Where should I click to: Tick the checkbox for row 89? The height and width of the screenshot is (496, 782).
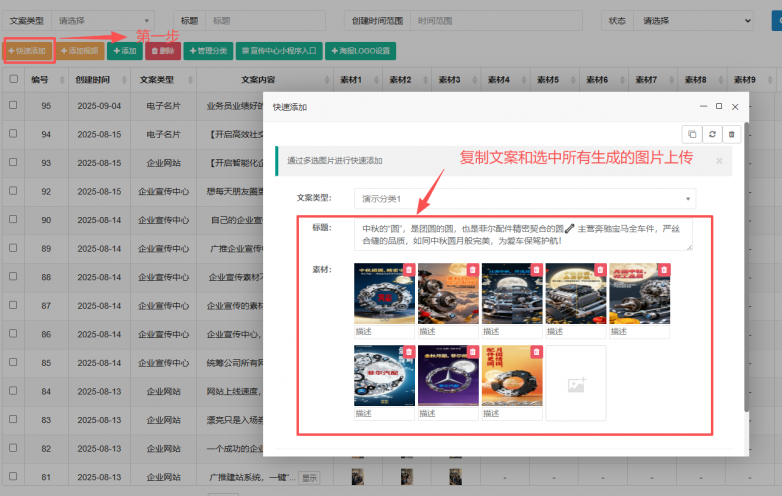pos(13,248)
